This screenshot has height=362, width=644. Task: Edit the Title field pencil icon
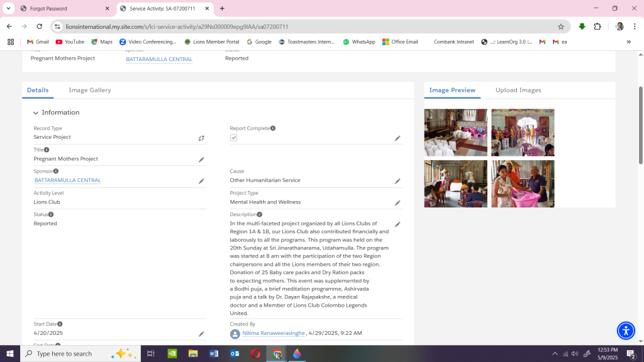pos(201,160)
